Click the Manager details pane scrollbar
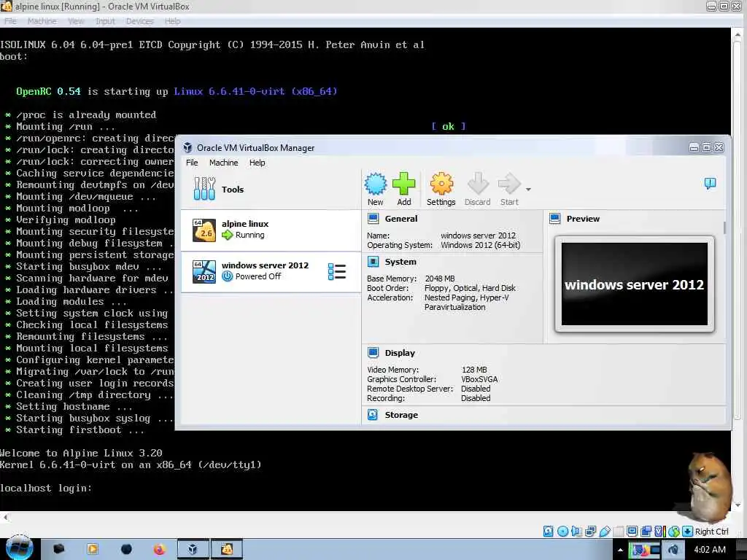This screenshot has height=560, width=747. (x=725, y=227)
